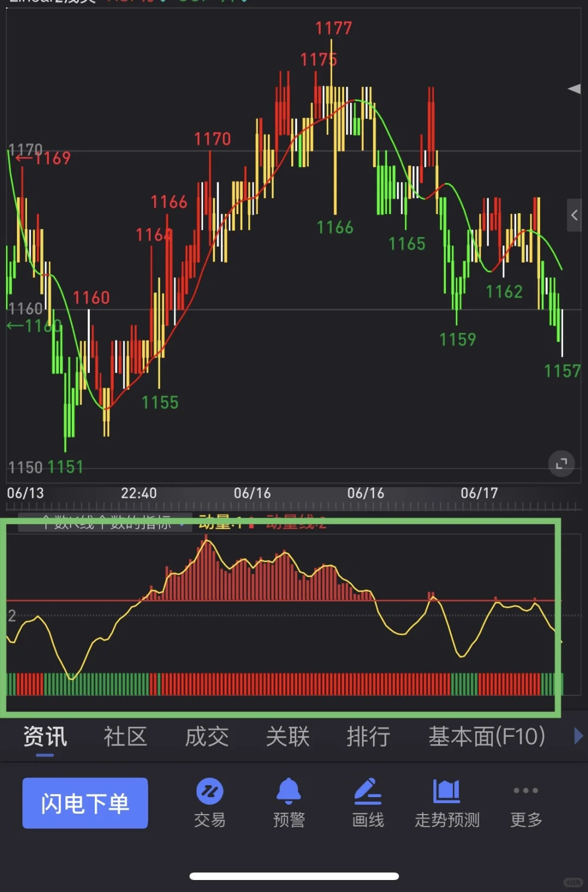Screen dimensions: 588x892
Task: Show more tabs with the blue right arrow
Action: [579, 736]
